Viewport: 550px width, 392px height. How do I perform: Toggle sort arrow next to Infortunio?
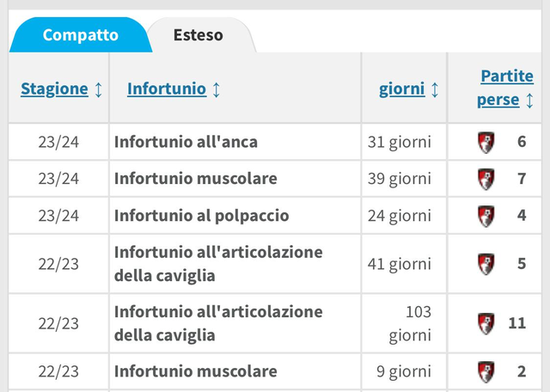click(x=216, y=89)
